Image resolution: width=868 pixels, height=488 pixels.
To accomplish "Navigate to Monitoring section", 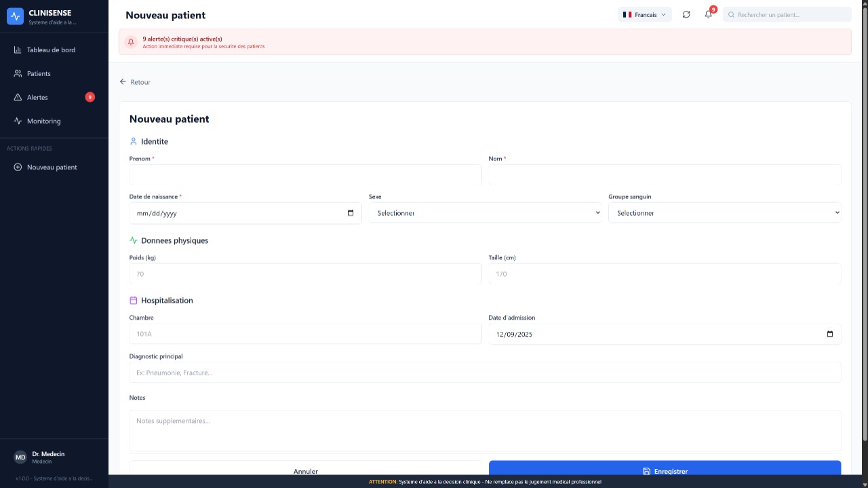I will 43,121.
